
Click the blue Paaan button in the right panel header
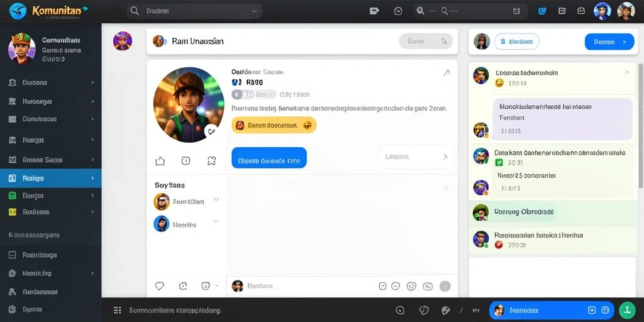click(x=609, y=42)
